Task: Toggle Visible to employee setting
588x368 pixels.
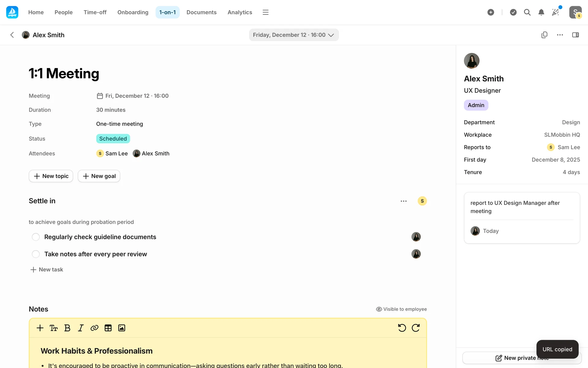Action: pyautogui.click(x=401, y=309)
